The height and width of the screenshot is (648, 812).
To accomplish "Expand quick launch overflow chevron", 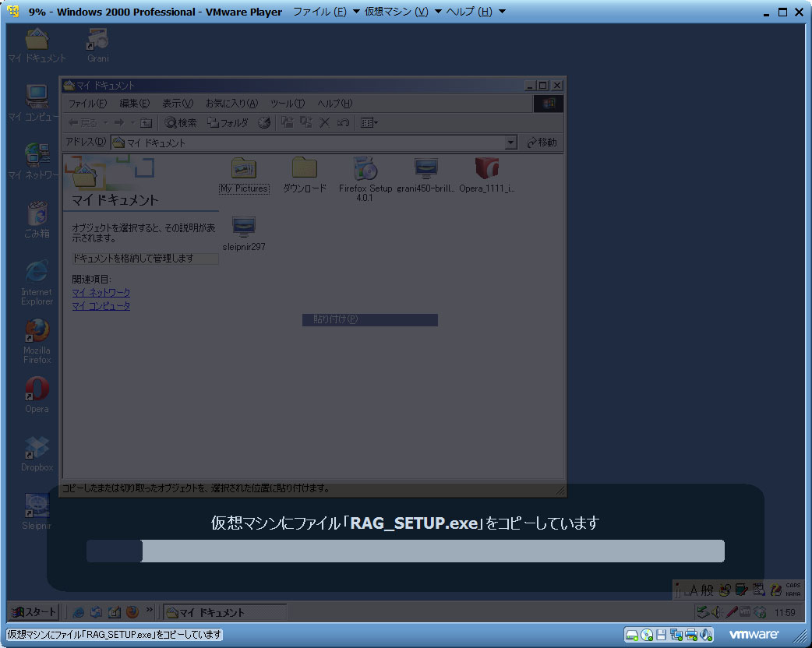I will [x=149, y=610].
